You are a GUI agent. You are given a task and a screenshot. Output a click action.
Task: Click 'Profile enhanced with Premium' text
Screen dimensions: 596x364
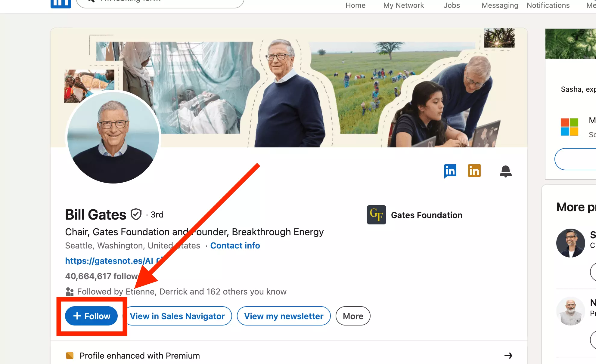[140, 356]
